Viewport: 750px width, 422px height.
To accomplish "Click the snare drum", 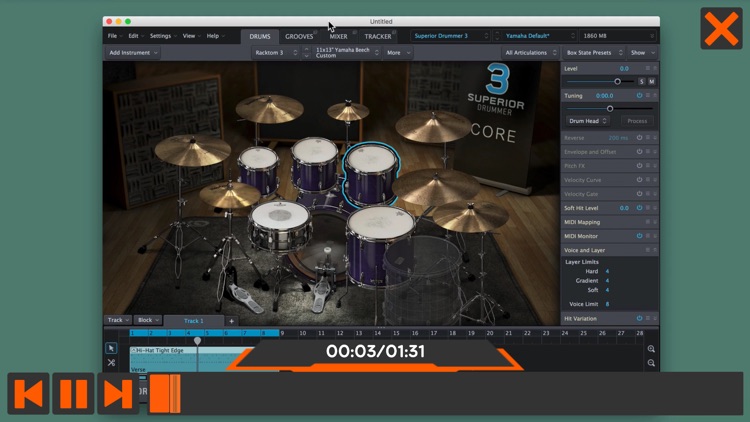I will 280,226.
